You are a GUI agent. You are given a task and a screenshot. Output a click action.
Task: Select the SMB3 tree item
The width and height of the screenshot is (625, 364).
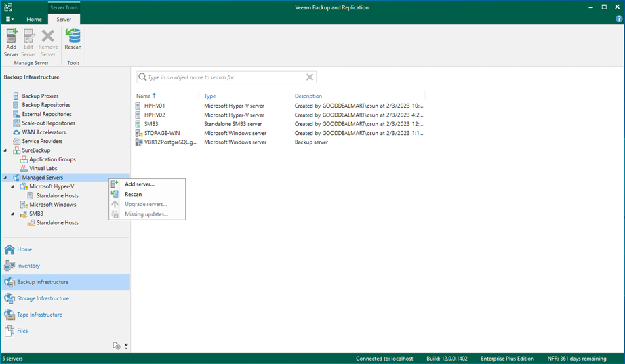pos(36,214)
